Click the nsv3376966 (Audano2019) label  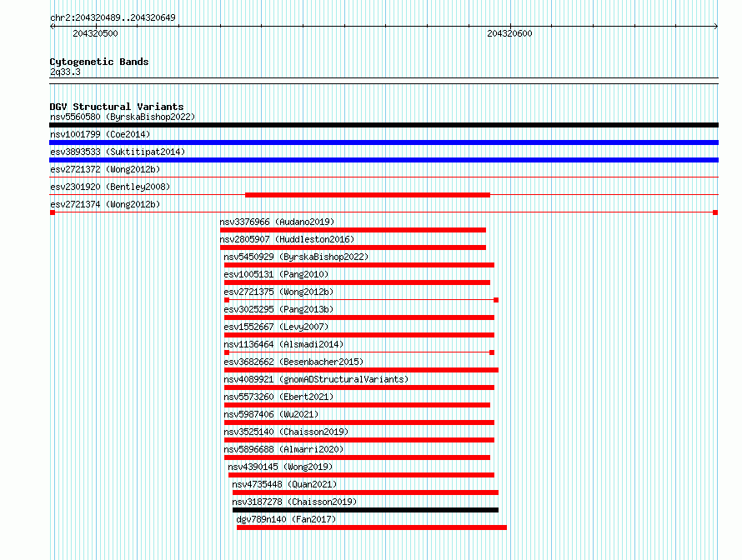[x=277, y=222]
